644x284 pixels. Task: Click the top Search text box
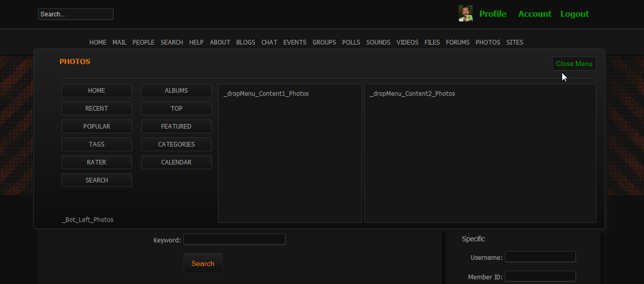[75, 14]
